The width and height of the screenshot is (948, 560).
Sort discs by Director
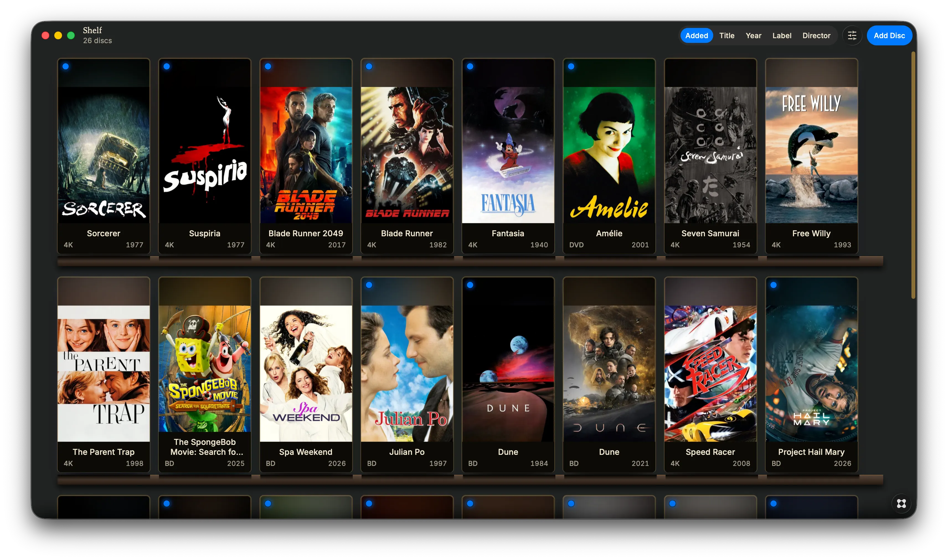(816, 35)
